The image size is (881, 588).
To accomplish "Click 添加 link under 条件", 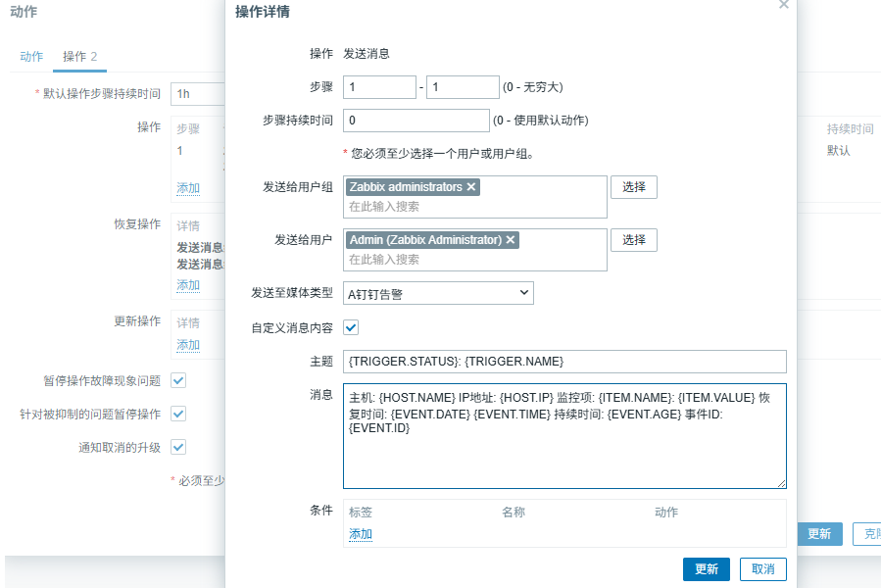I will 361,534.
